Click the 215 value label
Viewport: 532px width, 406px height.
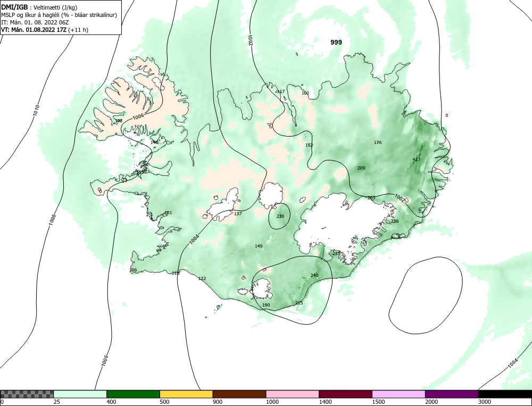pos(299,302)
